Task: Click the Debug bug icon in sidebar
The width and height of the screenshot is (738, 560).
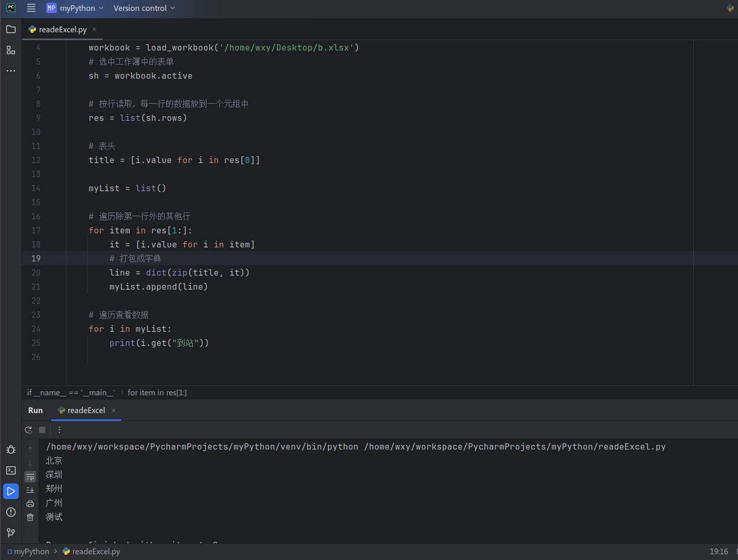Action: click(10, 450)
